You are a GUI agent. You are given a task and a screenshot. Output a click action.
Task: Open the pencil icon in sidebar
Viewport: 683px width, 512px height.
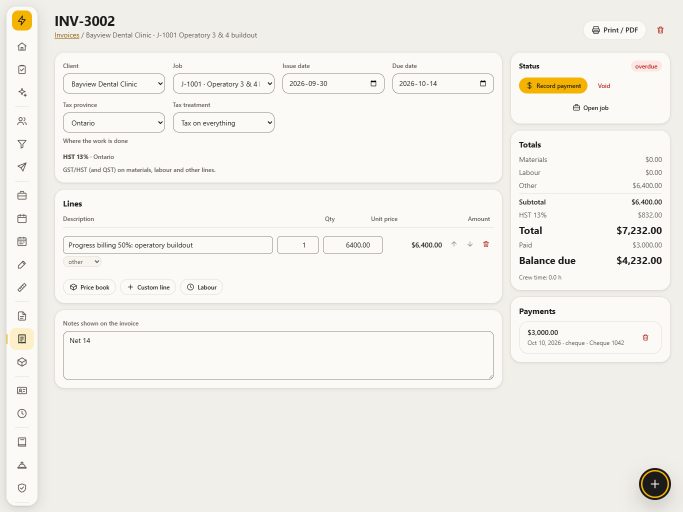(x=22, y=264)
